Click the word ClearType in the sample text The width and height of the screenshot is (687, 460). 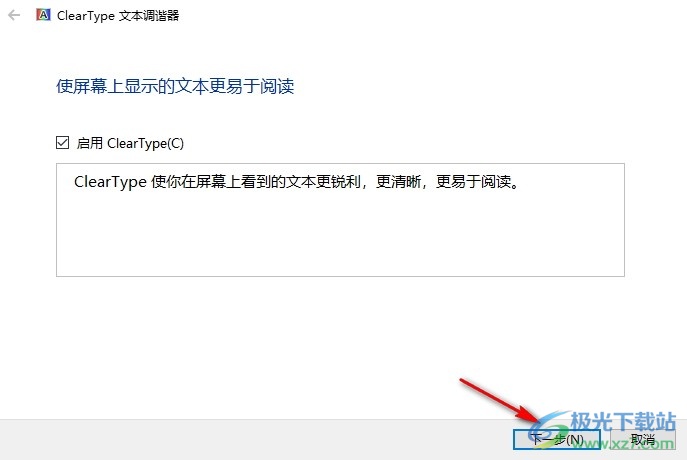(110, 182)
